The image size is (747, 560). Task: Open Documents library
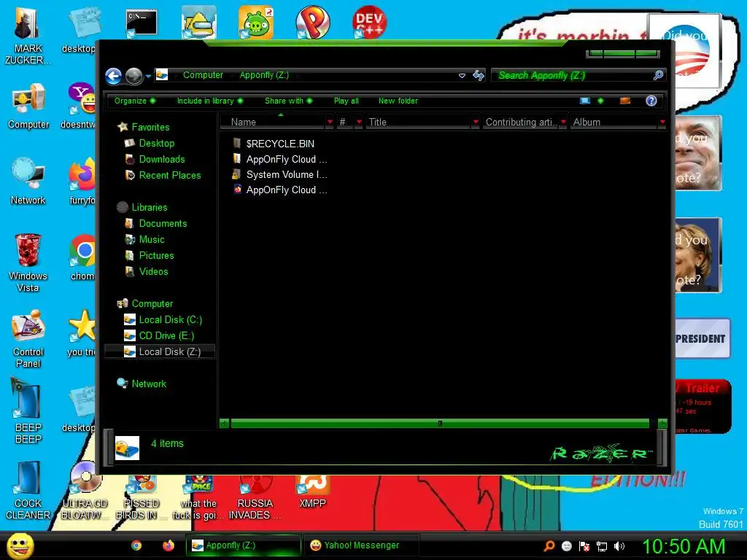[x=163, y=223]
